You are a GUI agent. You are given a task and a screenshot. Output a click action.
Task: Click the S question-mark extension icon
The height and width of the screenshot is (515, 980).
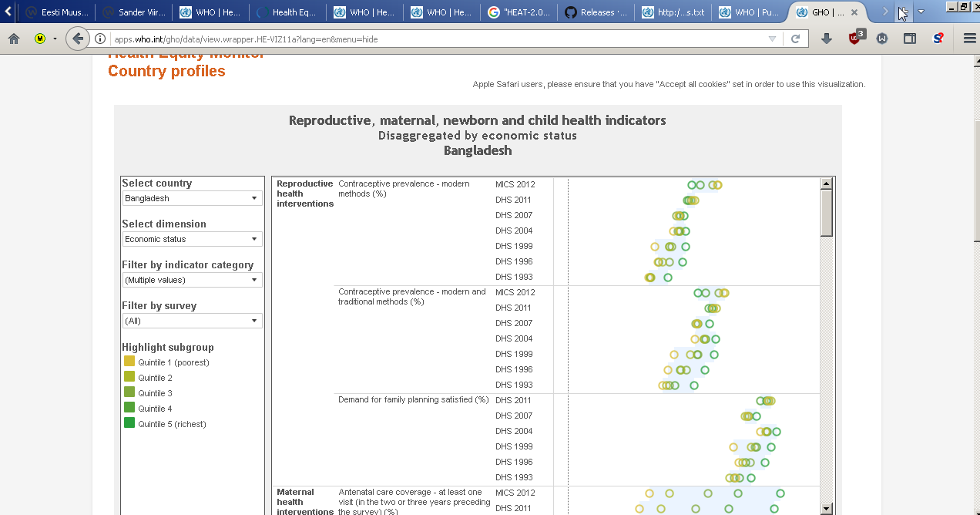pyautogui.click(x=938, y=38)
